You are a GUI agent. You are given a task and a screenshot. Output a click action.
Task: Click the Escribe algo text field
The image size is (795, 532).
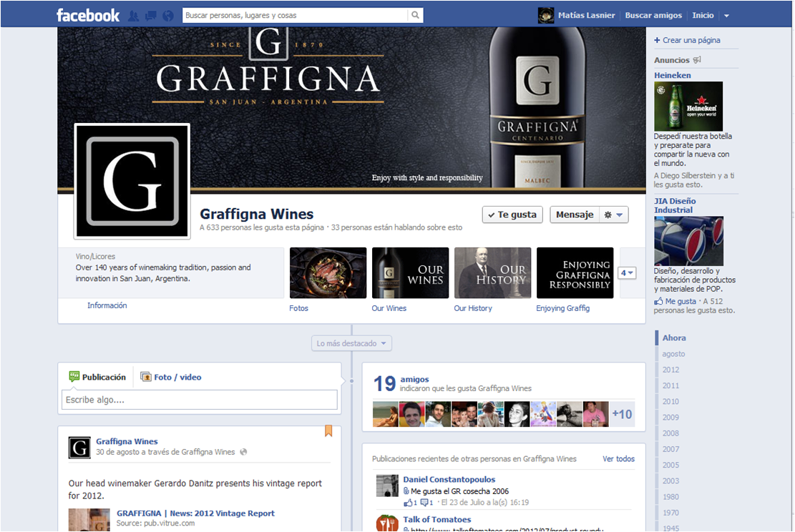199,400
